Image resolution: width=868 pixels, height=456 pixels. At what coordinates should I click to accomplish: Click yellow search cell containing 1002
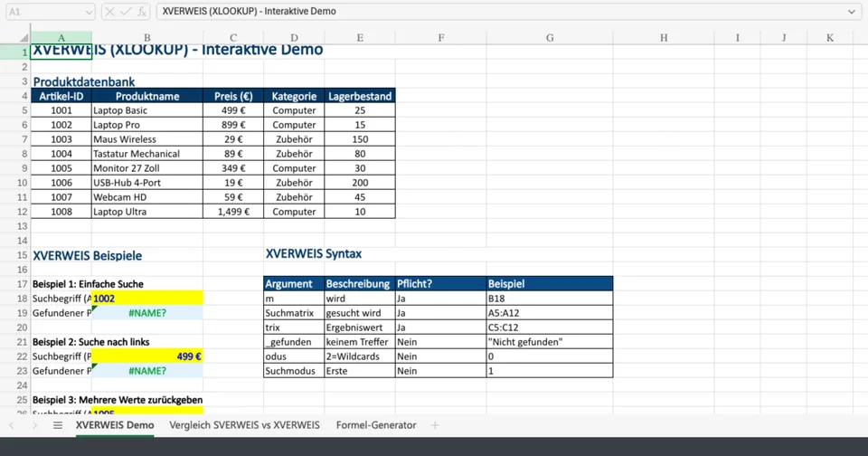point(147,299)
